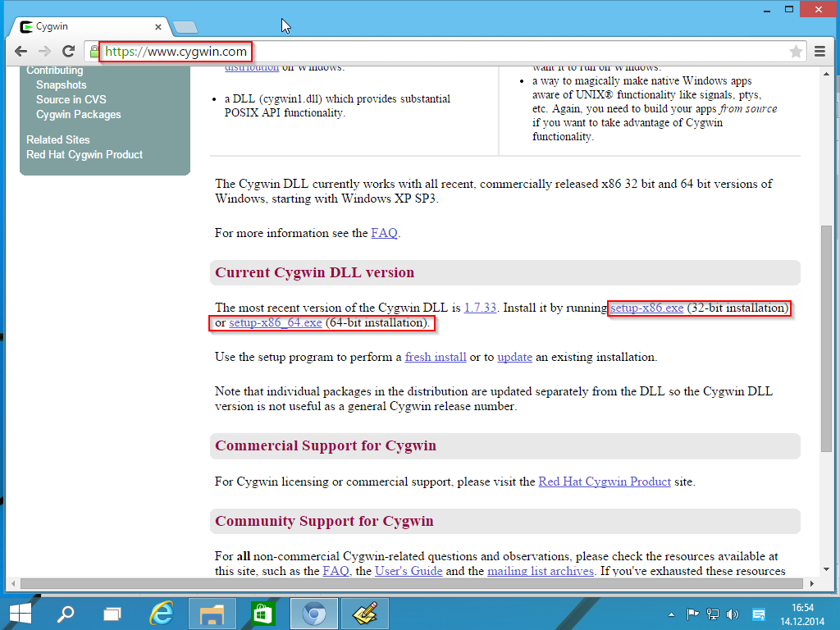Download setup-x86_64.exe 64-bit installer

(276, 322)
